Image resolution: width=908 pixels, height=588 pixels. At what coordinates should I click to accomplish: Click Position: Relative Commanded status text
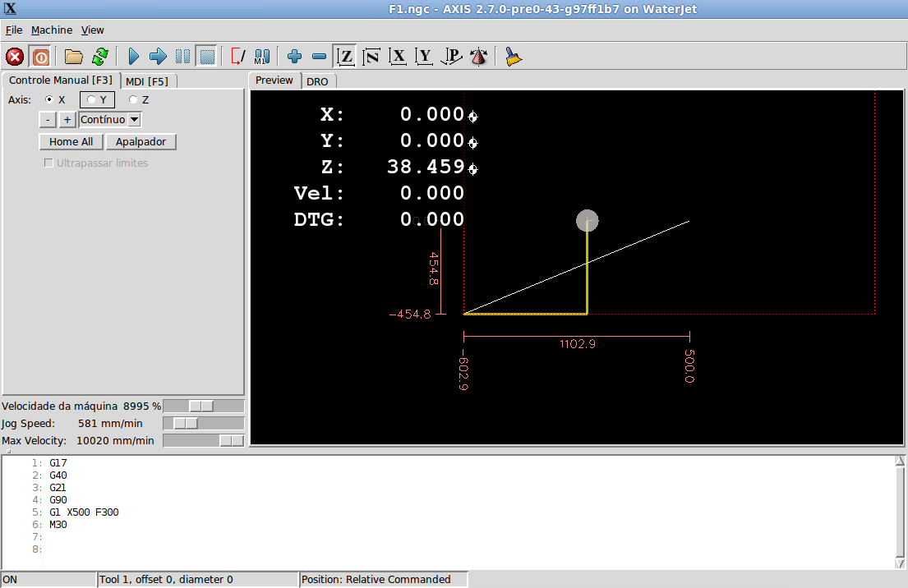coord(376,579)
